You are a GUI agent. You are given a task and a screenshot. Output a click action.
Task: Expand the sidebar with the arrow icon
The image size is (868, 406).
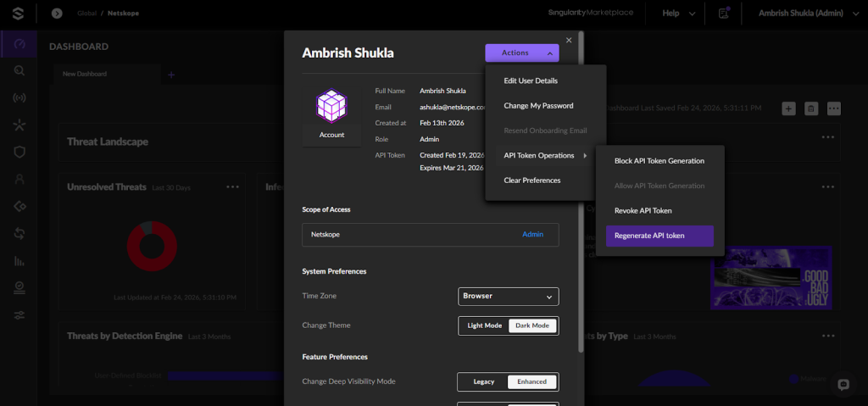click(57, 14)
